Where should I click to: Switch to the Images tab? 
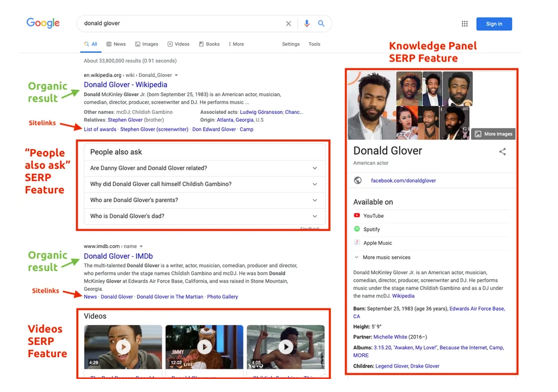(147, 44)
